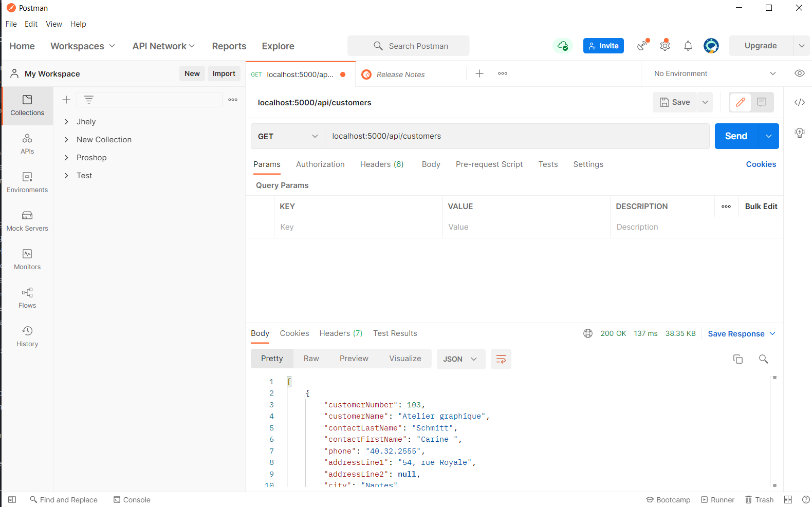Open the JSON format dropdown
Viewport: 812px width, 507px height.
pyautogui.click(x=460, y=359)
